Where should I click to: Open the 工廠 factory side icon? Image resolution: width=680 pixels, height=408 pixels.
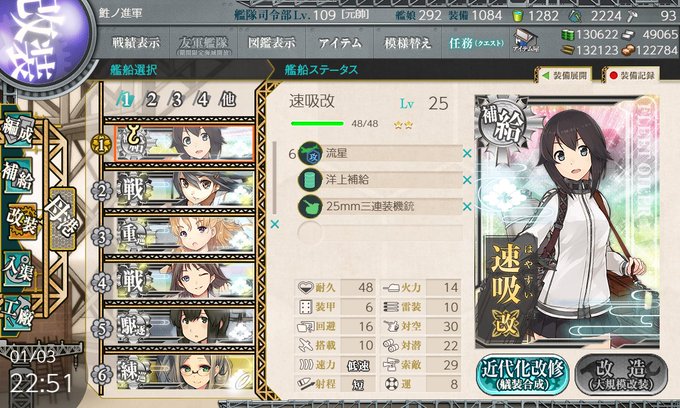point(18,311)
